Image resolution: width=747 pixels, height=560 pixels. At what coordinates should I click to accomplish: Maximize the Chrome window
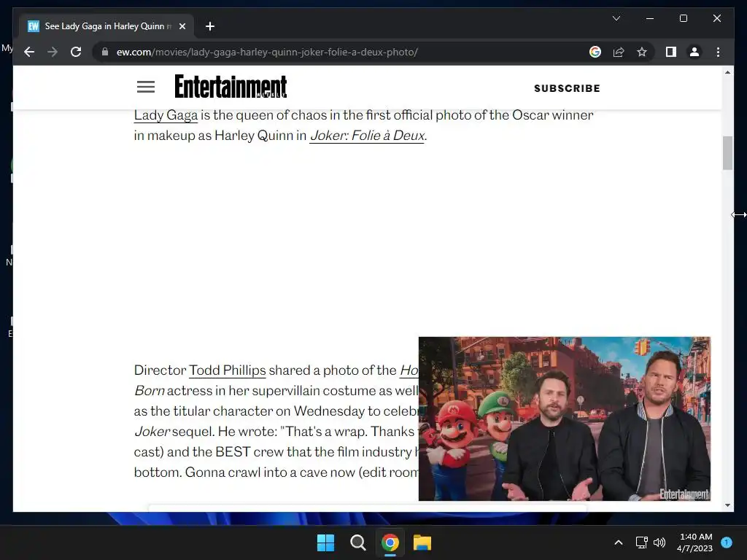point(683,18)
